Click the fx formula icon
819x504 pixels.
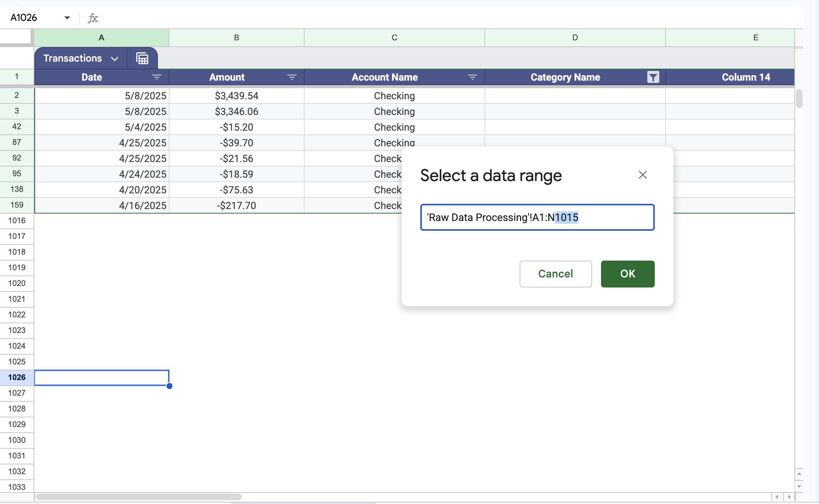tap(93, 18)
